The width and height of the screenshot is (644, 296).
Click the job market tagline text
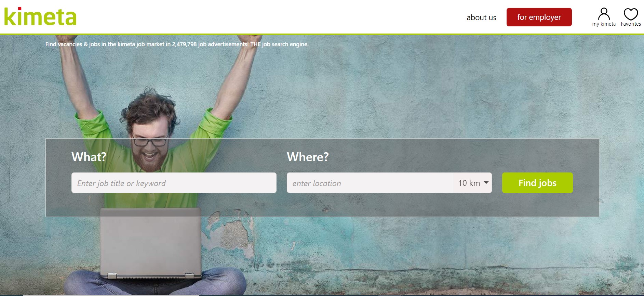(x=177, y=44)
